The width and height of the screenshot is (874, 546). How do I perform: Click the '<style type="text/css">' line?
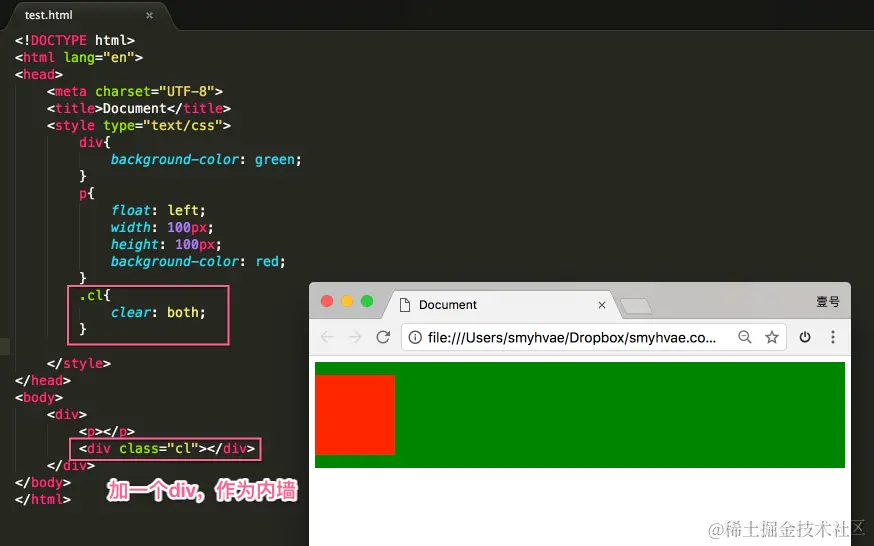(139, 125)
